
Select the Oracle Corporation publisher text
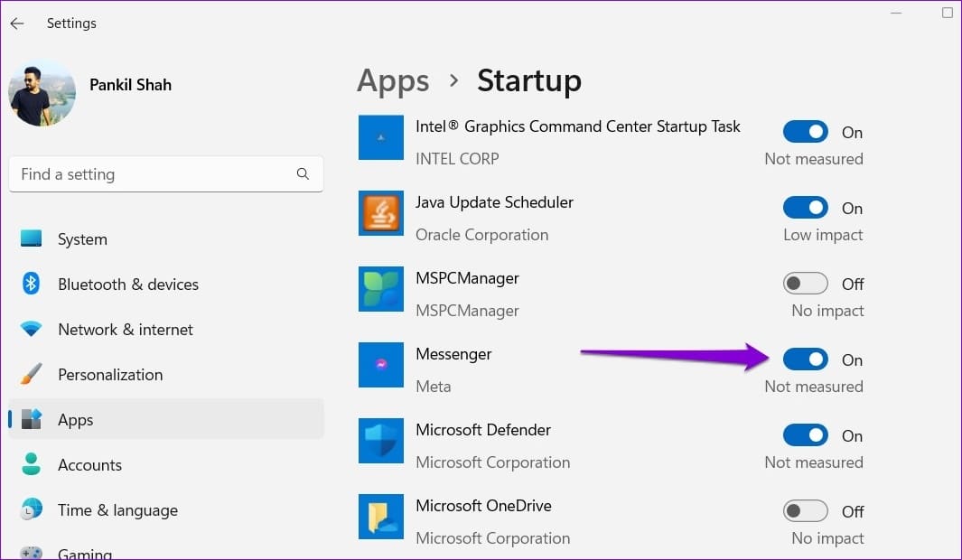(x=481, y=235)
